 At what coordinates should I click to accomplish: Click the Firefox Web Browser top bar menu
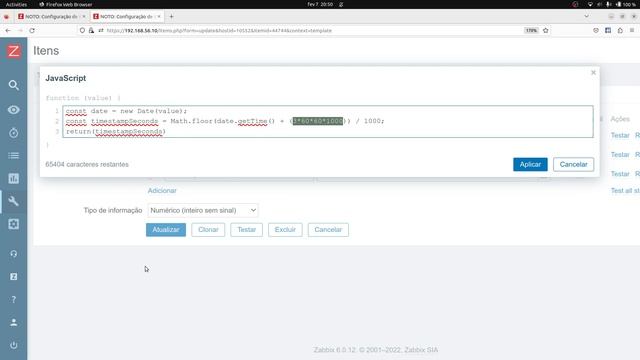coord(65,4)
